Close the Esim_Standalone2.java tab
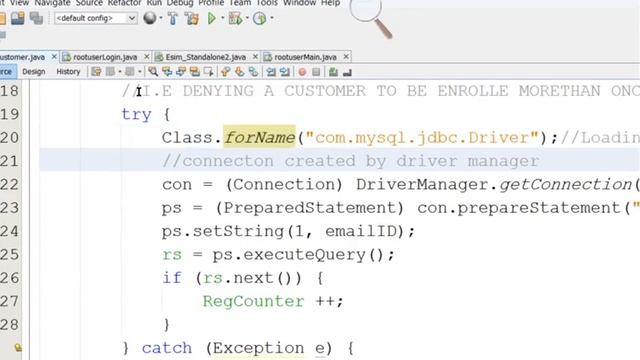 point(255,57)
